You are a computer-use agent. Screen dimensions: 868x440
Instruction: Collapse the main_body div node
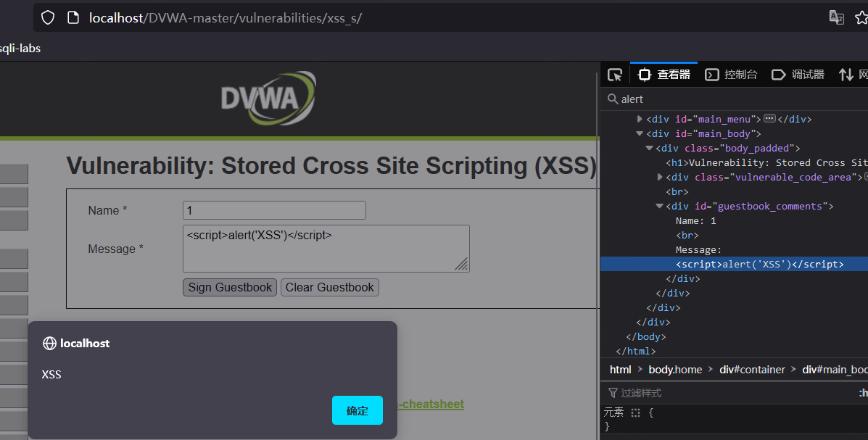click(x=640, y=133)
